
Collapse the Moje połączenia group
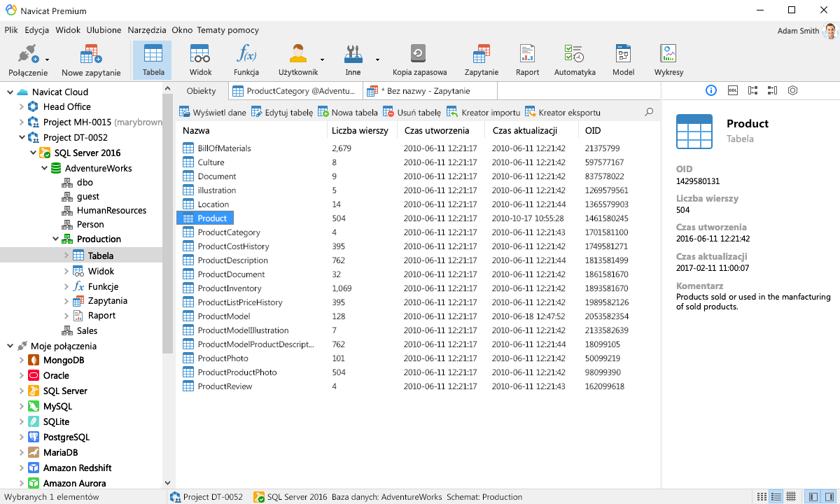tap(10, 346)
